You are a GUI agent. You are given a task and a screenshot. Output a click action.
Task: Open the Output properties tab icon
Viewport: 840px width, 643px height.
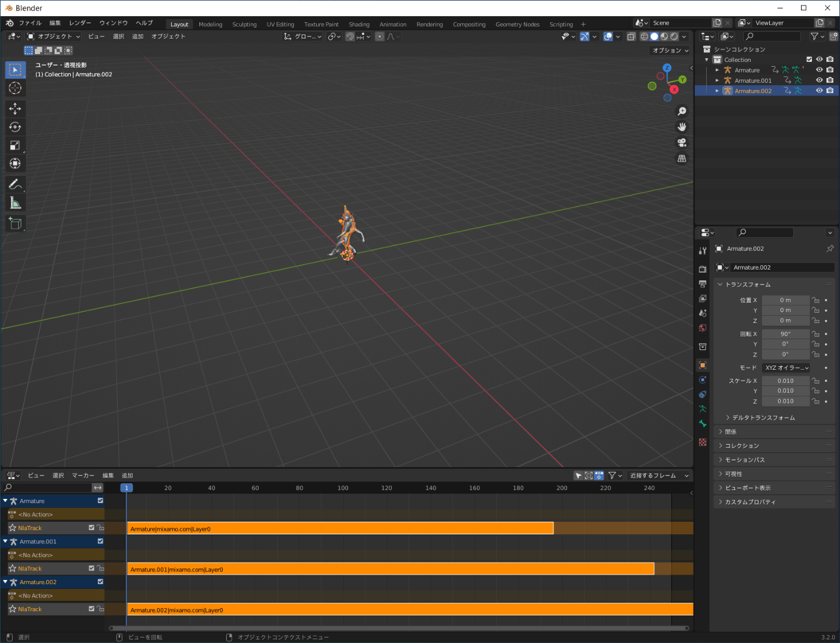(x=703, y=284)
